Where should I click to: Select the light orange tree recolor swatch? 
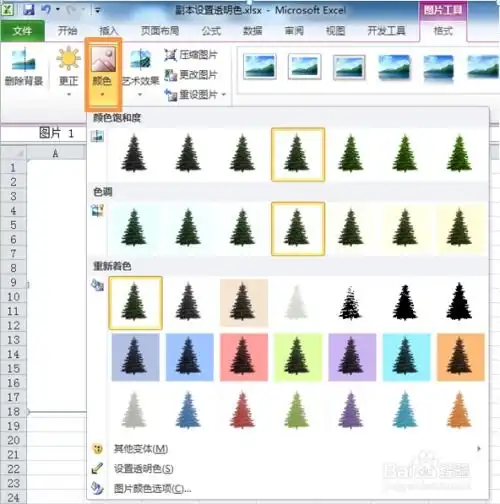point(460,411)
